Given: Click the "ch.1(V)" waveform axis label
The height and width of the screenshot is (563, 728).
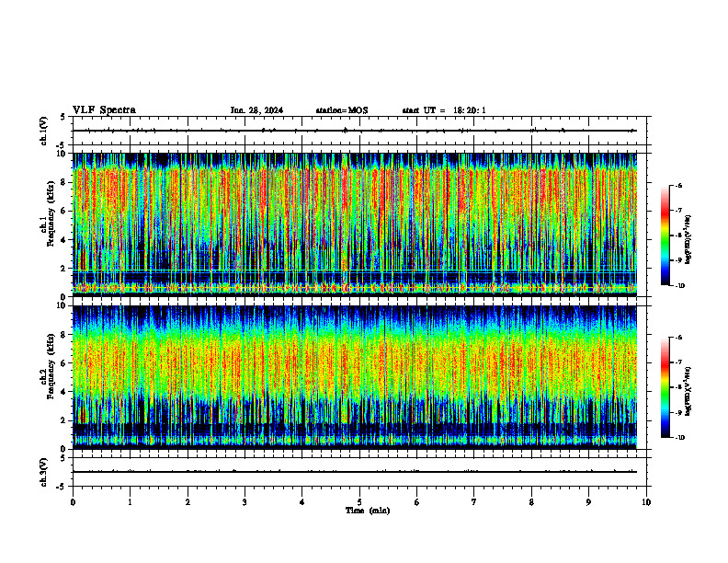Looking at the screenshot, I should click(x=44, y=131).
